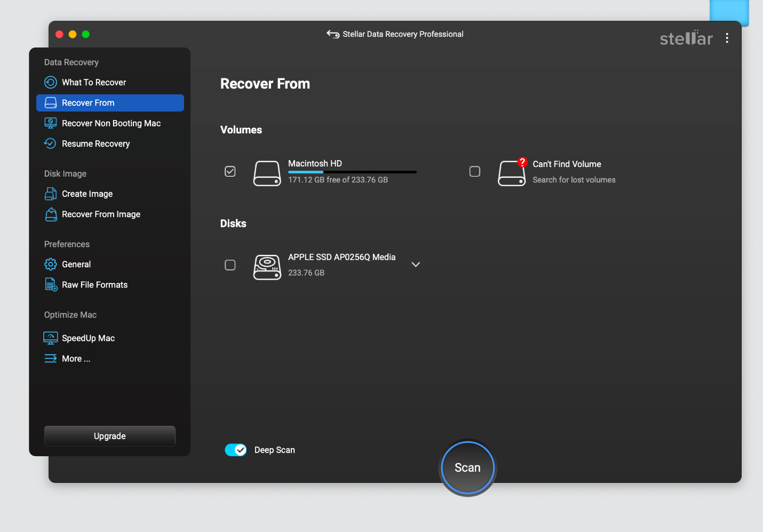Toggle off the Deep Scan switch
The width and height of the screenshot is (763, 532).
click(x=235, y=450)
